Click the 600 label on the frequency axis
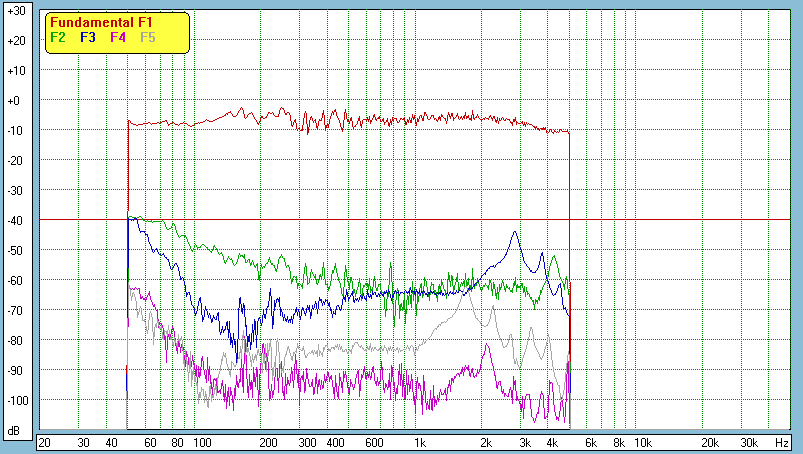803x454 pixels. [373, 442]
